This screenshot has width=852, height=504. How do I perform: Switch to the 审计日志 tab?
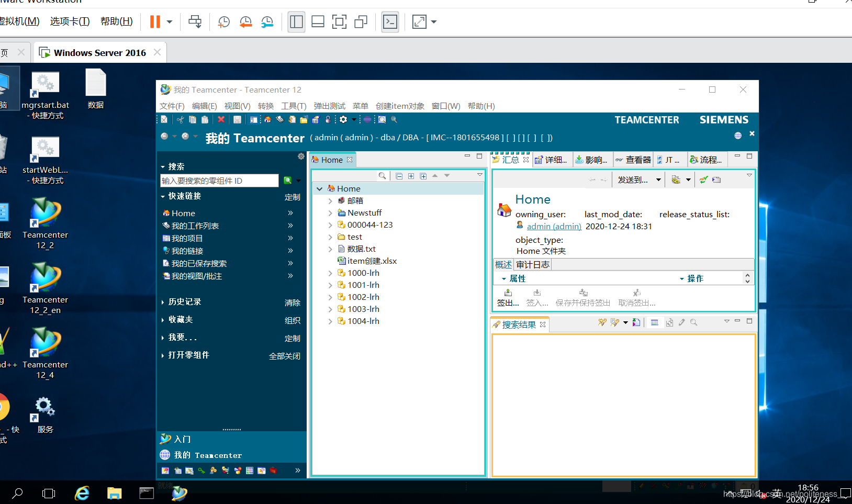533,265
